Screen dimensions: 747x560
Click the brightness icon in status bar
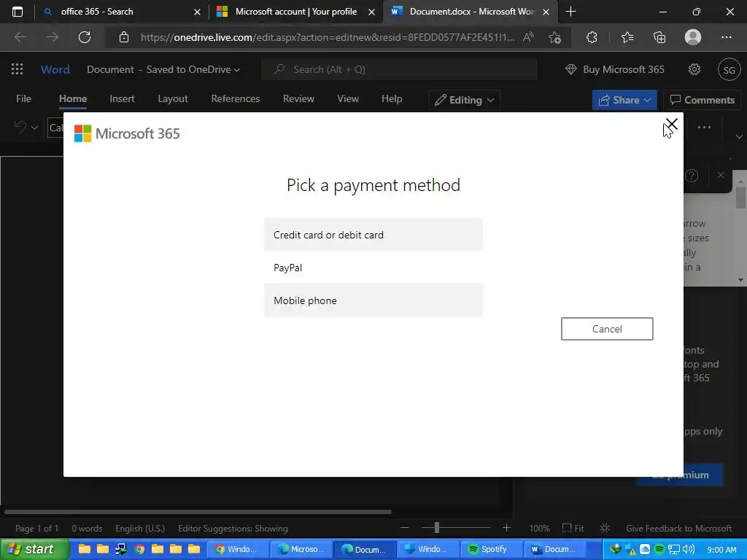pyautogui.click(x=605, y=528)
